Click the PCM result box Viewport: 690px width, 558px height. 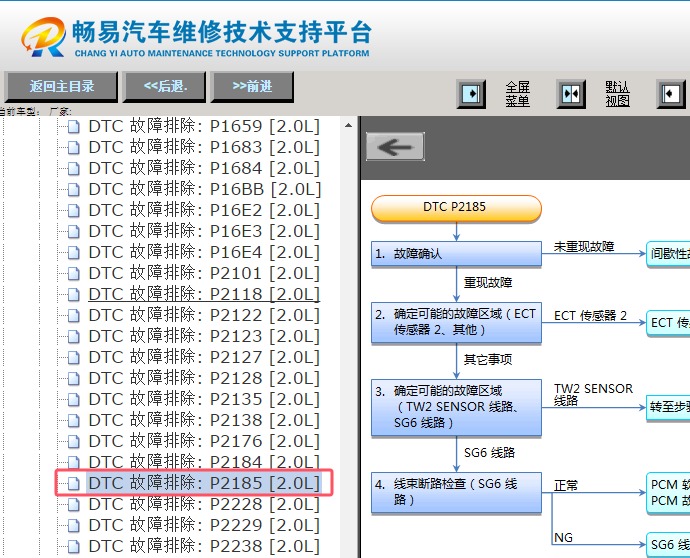(668, 493)
